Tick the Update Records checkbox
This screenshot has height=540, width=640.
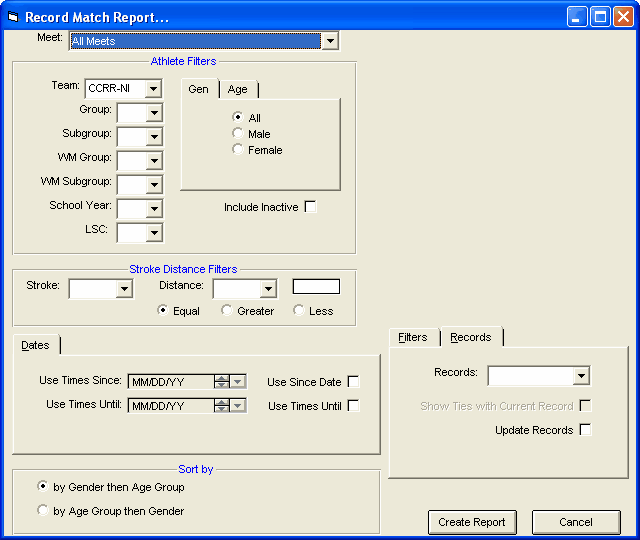[585, 430]
